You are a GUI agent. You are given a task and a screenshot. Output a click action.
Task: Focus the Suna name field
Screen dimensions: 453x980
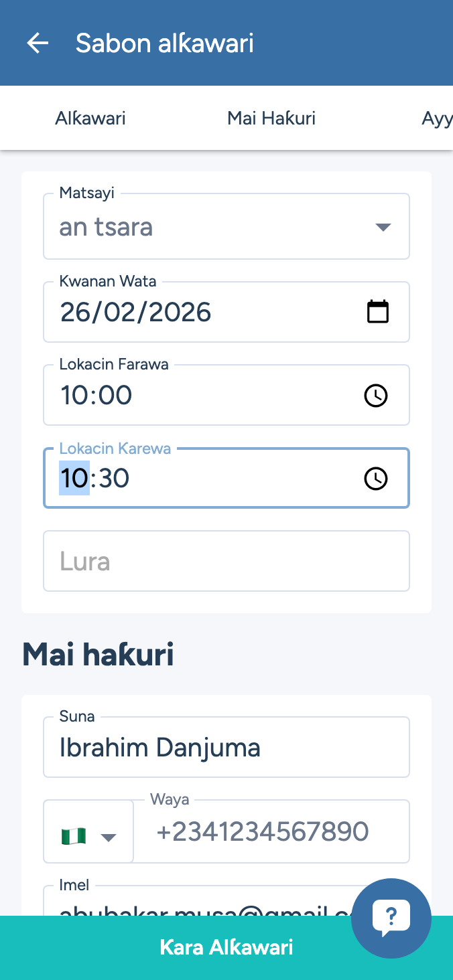click(226, 747)
